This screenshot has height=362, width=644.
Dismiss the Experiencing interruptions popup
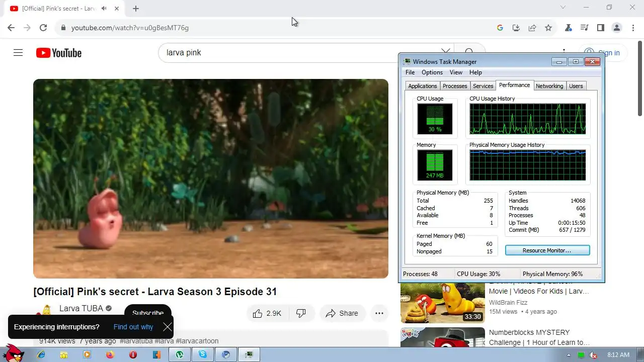pyautogui.click(x=168, y=327)
